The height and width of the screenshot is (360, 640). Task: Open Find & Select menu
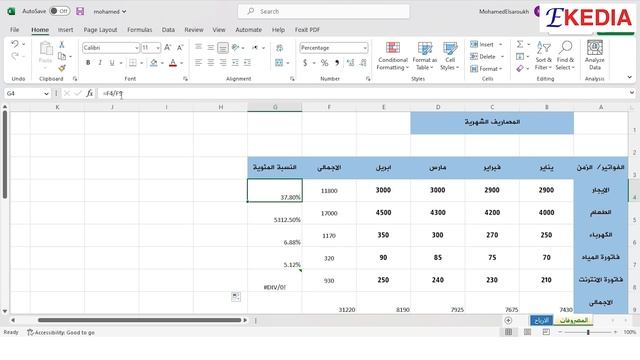[x=565, y=56]
